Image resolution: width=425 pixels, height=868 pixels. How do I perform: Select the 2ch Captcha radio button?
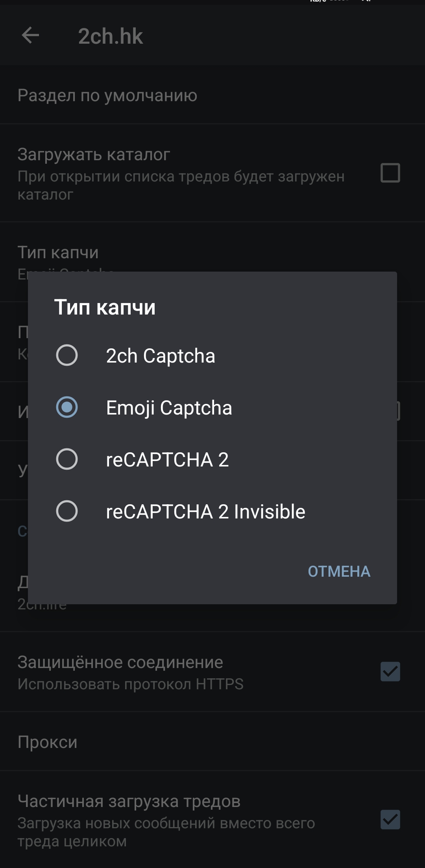click(x=67, y=355)
